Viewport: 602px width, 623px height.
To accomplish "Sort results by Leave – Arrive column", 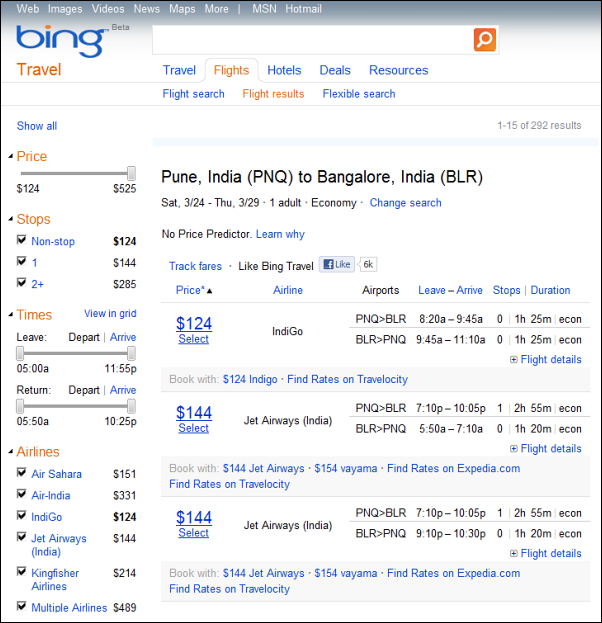I will point(450,290).
